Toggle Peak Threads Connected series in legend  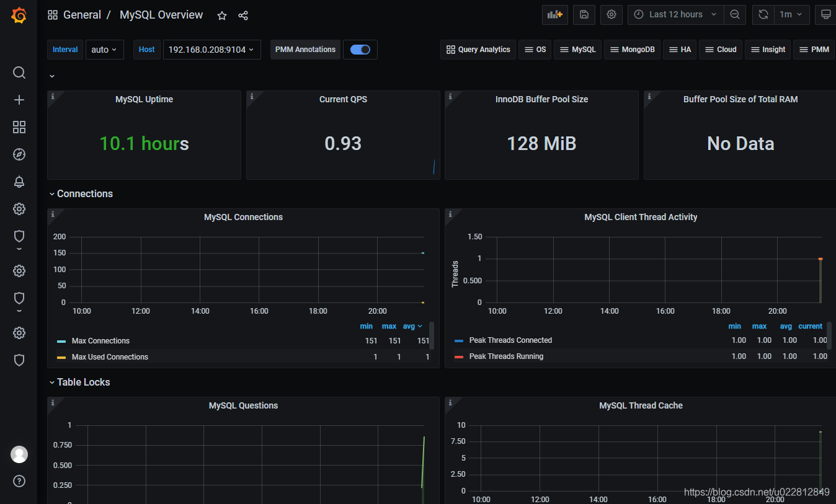click(510, 340)
